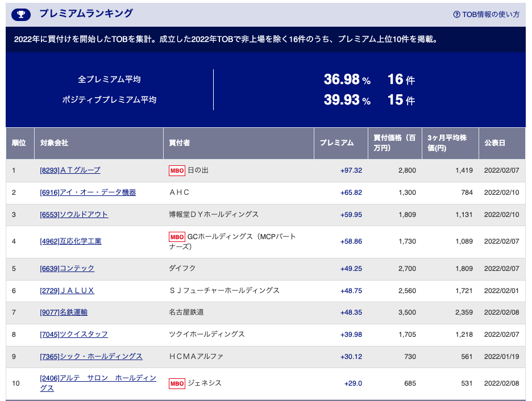Click the buyer ツクイホールディングス
Screen dimensions: 532x401
click(207, 335)
